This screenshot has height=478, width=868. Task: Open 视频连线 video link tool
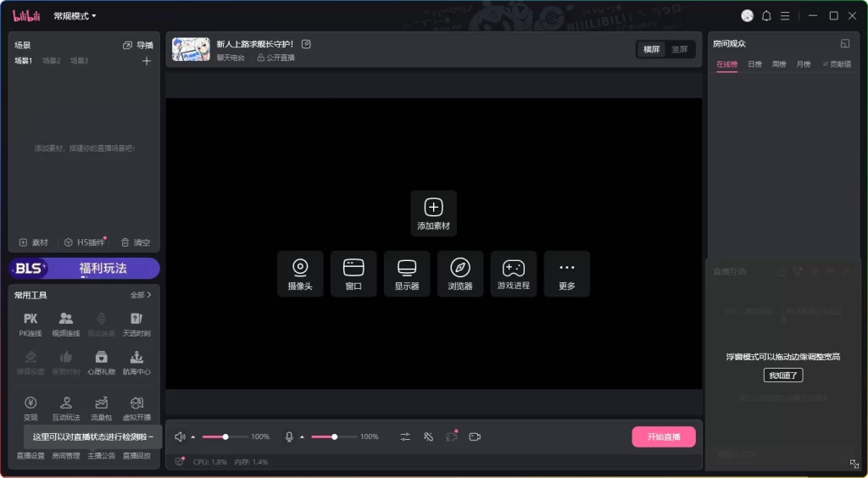point(66,325)
